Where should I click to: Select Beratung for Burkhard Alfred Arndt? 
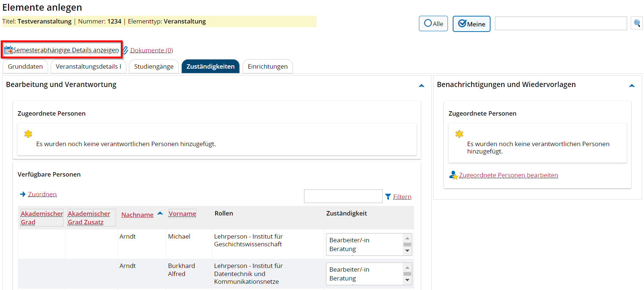point(343,278)
